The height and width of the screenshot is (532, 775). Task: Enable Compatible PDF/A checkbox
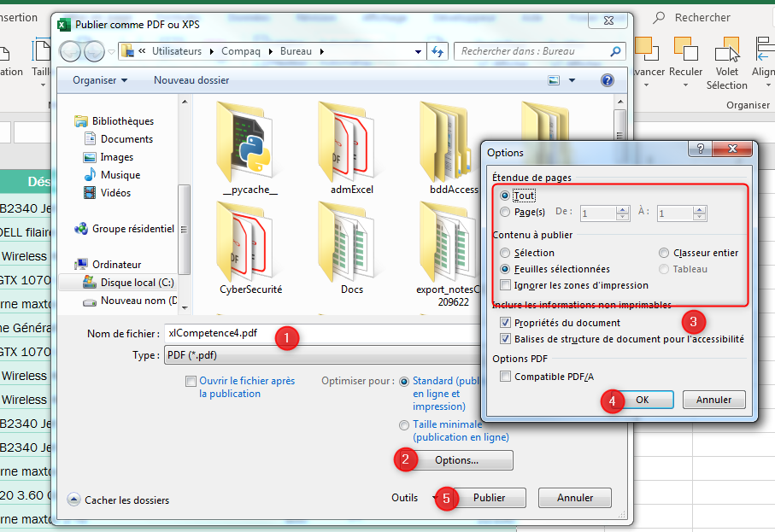[x=505, y=377]
